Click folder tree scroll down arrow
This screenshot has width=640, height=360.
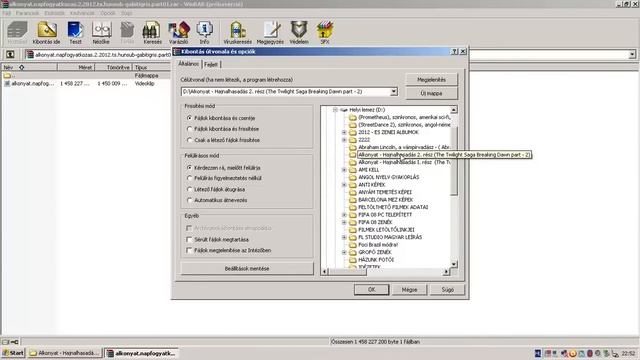(453, 264)
